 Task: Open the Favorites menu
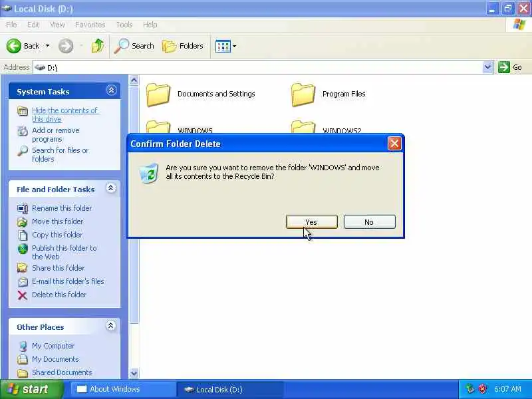pos(90,25)
